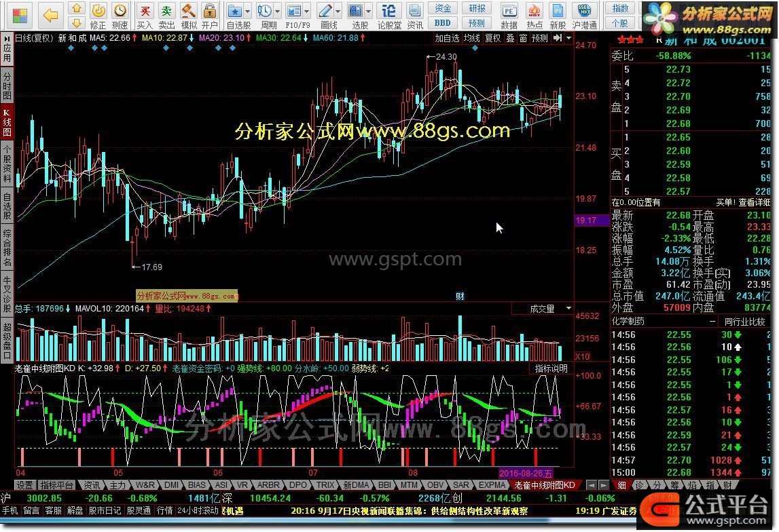
Task: Toggle 叠 overlay stock mode
Action: tap(510, 38)
